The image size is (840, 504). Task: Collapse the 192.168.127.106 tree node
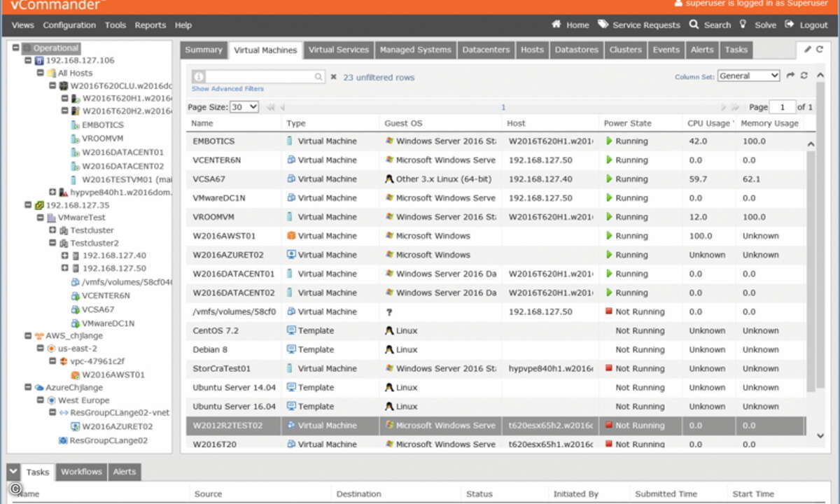click(x=27, y=60)
